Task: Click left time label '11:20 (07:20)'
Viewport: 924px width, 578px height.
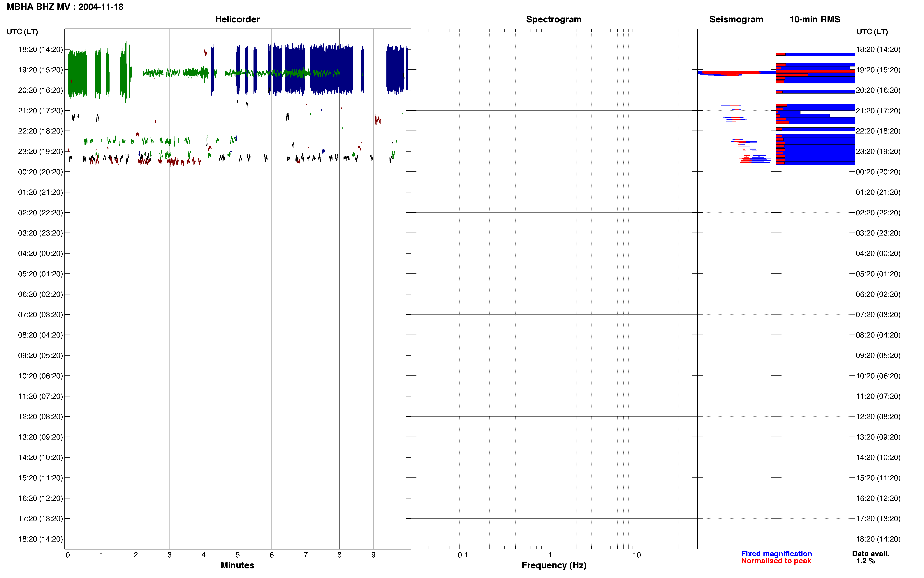Action: tap(41, 396)
